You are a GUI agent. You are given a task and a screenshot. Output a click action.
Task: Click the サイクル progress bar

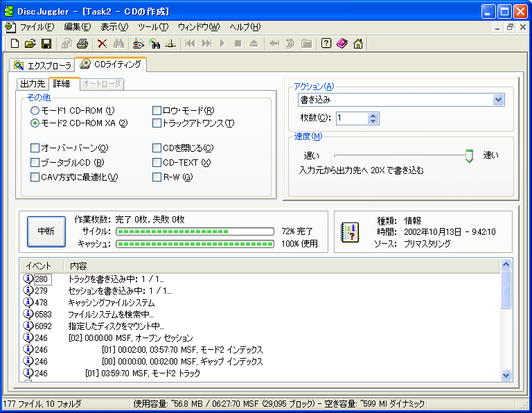coord(195,231)
